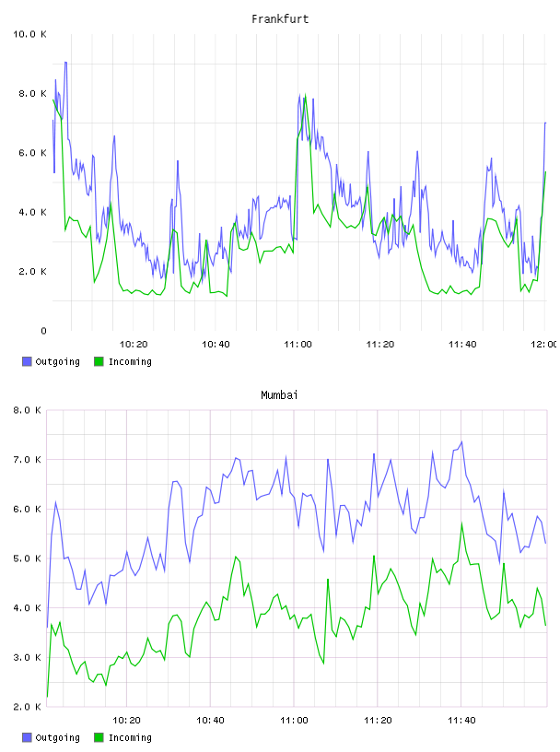Select the Frankfurt chart's Incoming legend label
Viewport: 560px width, 752px height.
pos(130,362)
